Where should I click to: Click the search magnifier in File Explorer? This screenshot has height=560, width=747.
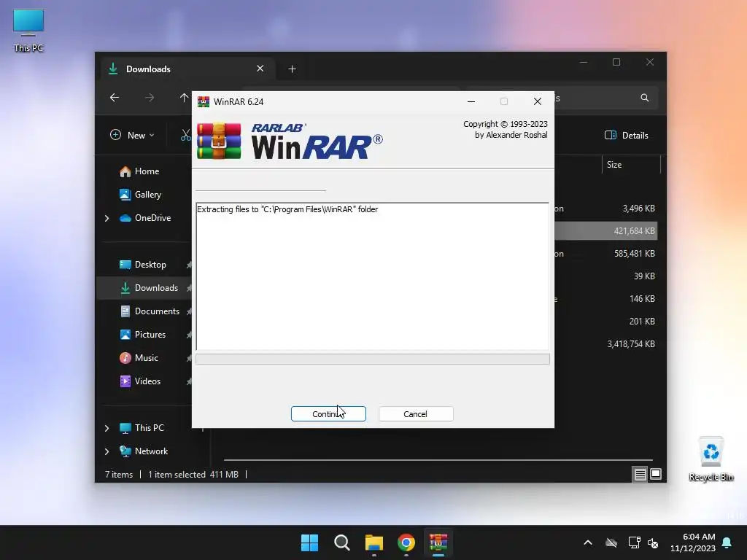click(645, 98)
